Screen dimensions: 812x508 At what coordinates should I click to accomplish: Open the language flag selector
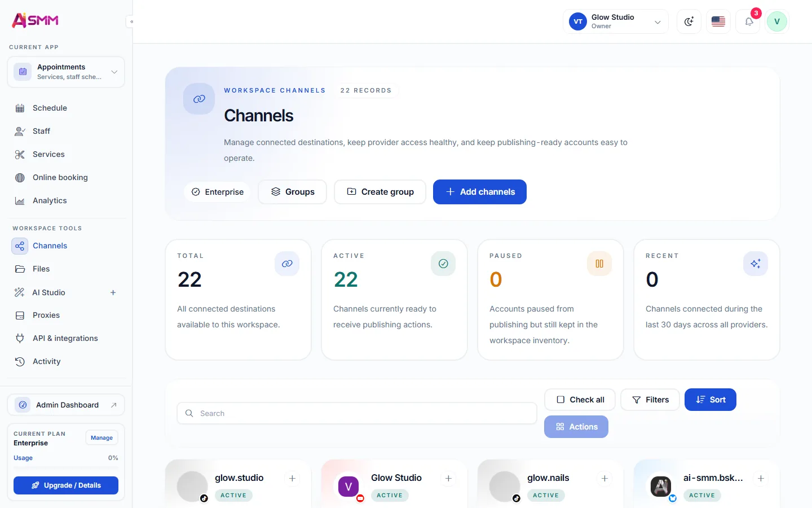pyautogui.click(x=718, y=21)
